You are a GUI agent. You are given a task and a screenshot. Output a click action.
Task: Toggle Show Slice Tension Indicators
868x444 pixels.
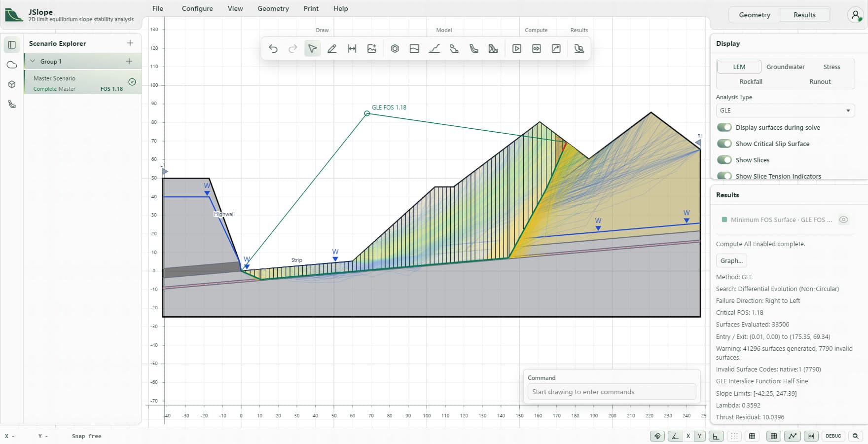point(724,176)
